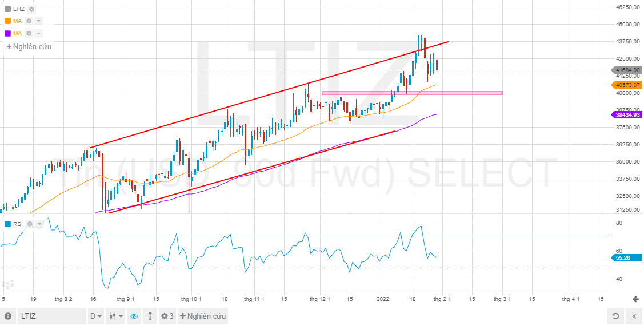This screenshot has width=644, height=325.
Task: Click time axis label thg 11 1
Action: coord(254,299)
